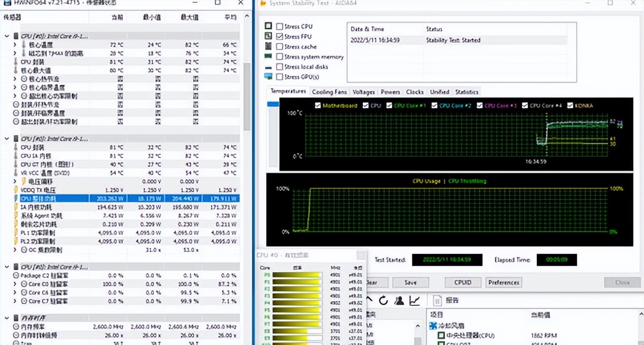Click the Stress CPU icon in AIDA64

pos(268,26)
